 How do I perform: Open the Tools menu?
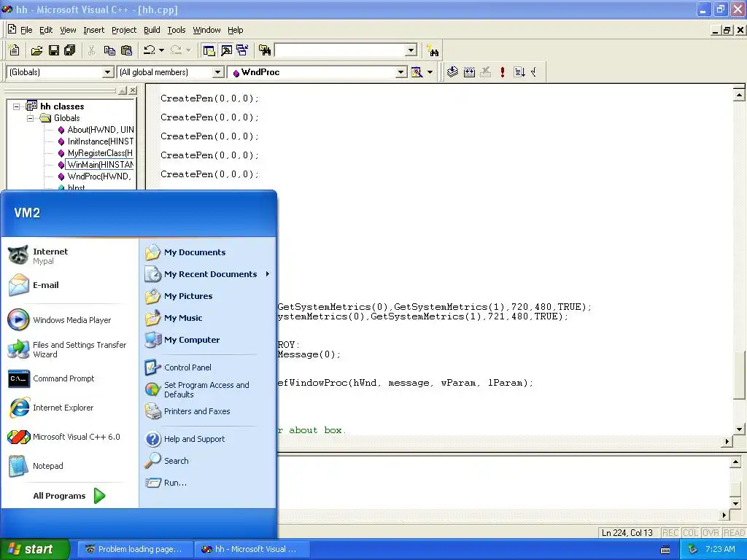(177, 30)
